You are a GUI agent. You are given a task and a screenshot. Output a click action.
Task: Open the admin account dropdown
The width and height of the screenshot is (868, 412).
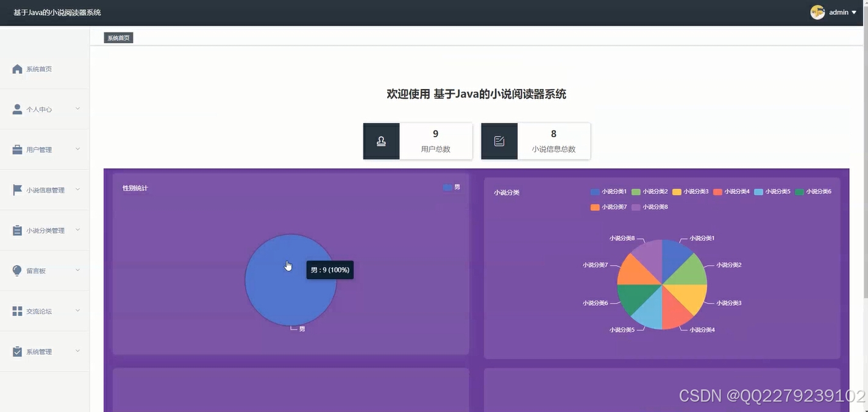pos(839,12)
